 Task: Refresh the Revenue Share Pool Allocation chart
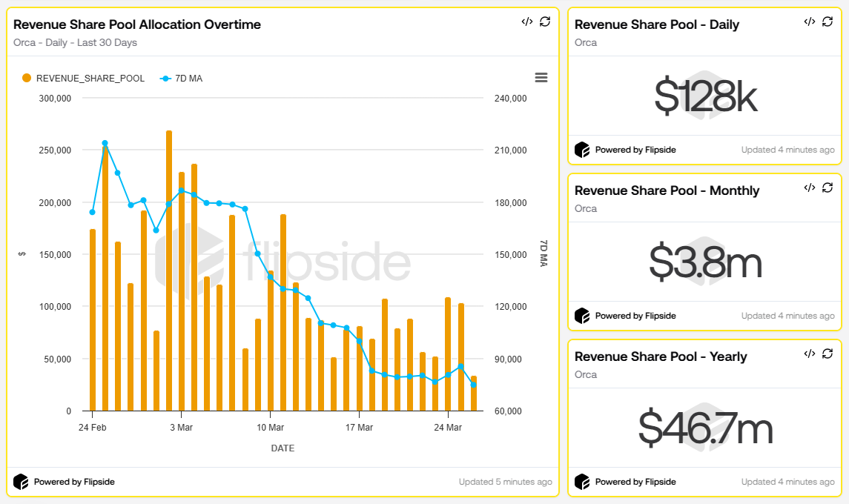(546, 22)
